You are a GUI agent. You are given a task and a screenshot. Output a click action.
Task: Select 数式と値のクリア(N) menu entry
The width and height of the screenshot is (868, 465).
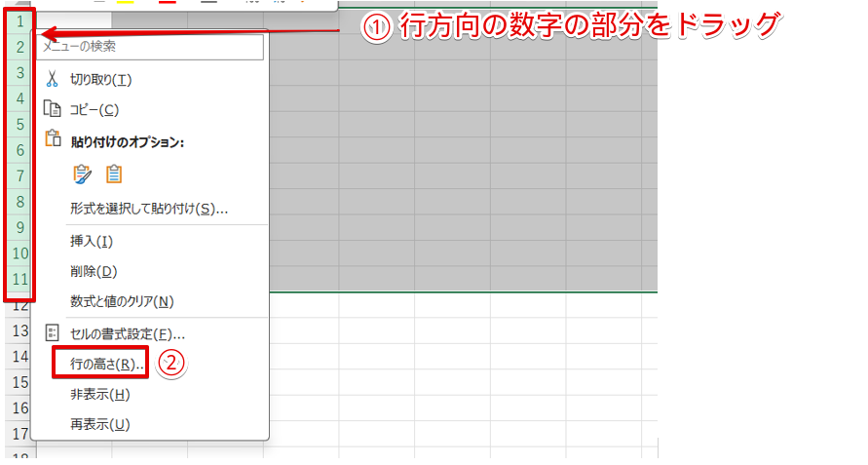pyautogui.click(x=122, y=301)
